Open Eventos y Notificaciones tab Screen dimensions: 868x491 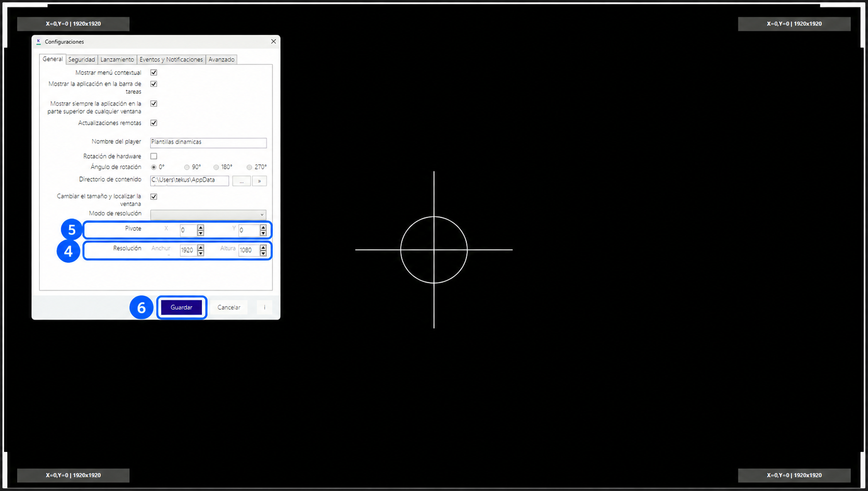[x=171, y=59]
